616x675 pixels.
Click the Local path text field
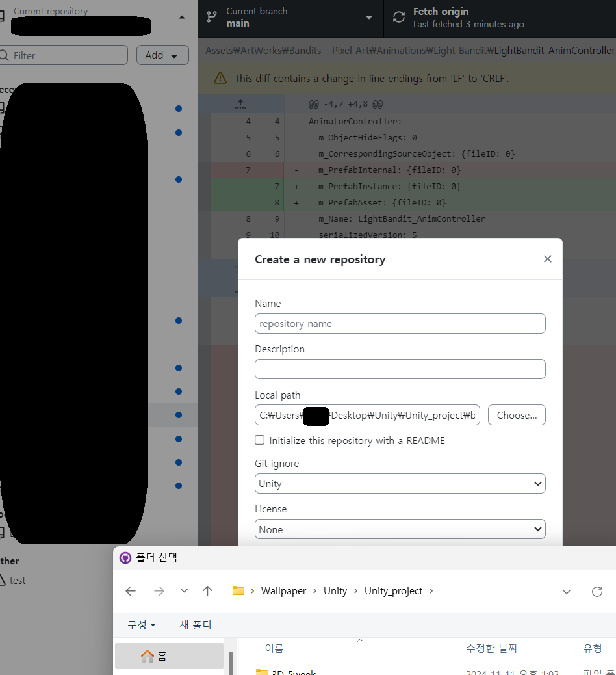coord(367,415)
